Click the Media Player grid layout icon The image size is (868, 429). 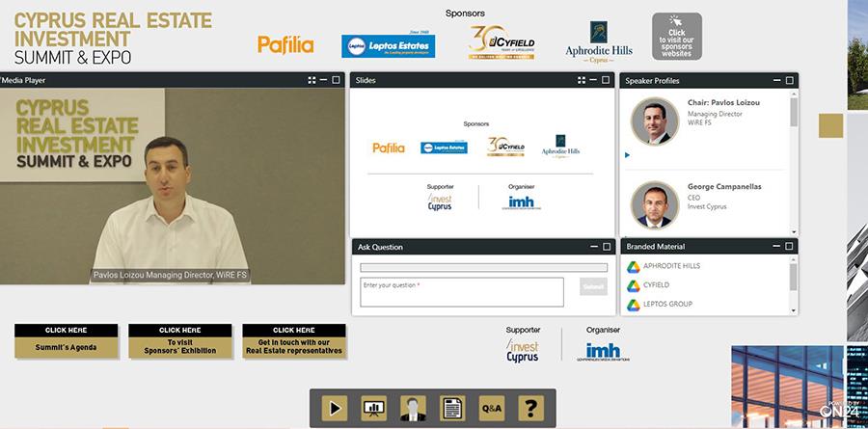pyautogui.click(x=312, y=80)
